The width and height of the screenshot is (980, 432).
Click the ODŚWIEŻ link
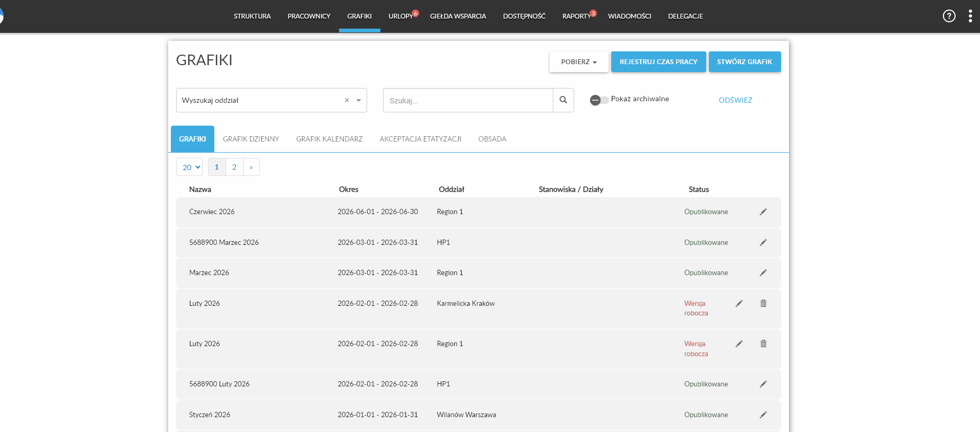tap(735, 100)
